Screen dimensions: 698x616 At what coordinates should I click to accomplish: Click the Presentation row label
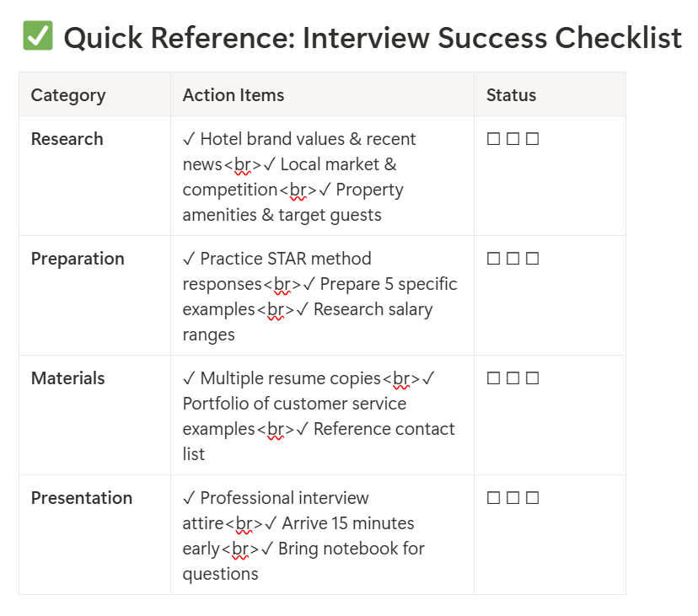click(x=82, y=498)
